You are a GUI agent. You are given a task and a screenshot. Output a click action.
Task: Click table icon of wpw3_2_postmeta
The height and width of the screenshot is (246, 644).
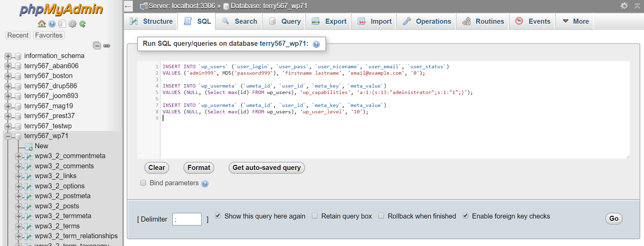(29, 196)
